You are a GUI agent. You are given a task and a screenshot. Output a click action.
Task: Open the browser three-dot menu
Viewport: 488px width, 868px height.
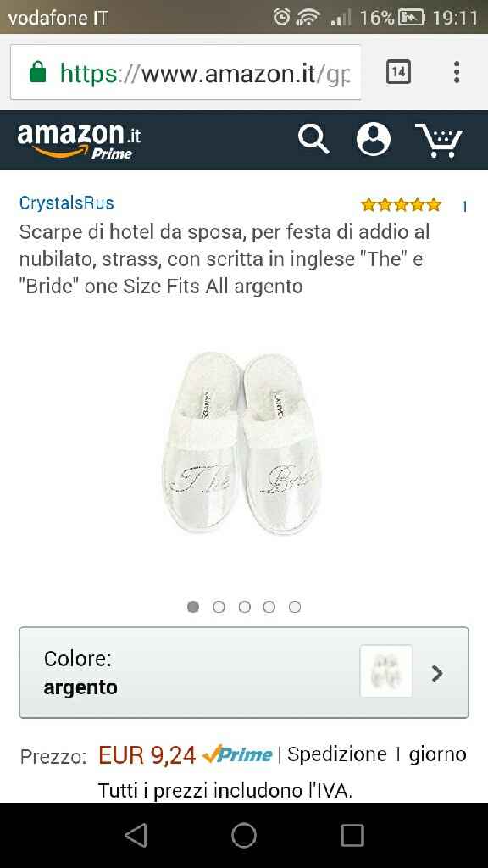coord(457,72)
